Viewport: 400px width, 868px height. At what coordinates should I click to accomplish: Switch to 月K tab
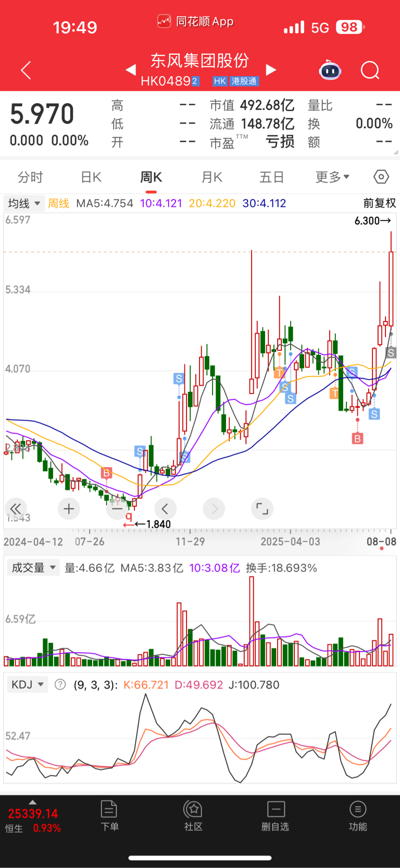tap(211, 177)
